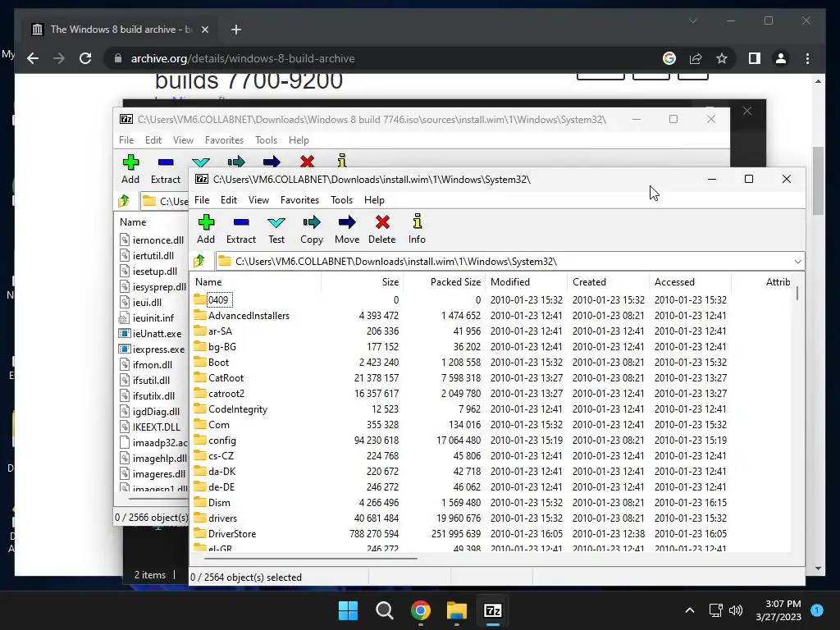
Task: Click the Test toolbar icon
Action: tap(276, 230)
